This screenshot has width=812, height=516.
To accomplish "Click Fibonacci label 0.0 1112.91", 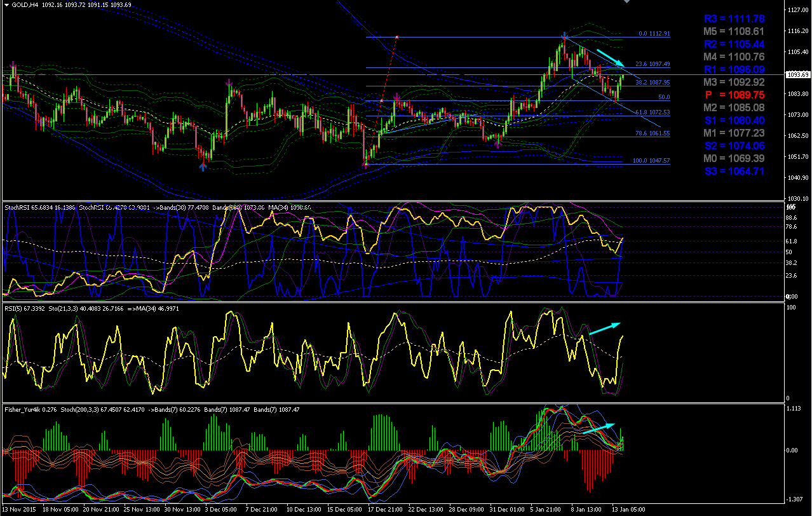I will (654, 34).
